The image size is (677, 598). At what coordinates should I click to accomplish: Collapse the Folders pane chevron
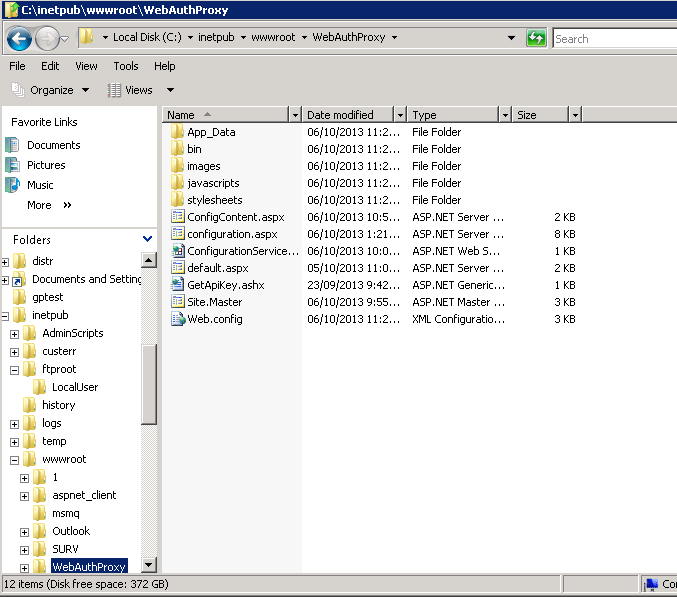point(148,240)
